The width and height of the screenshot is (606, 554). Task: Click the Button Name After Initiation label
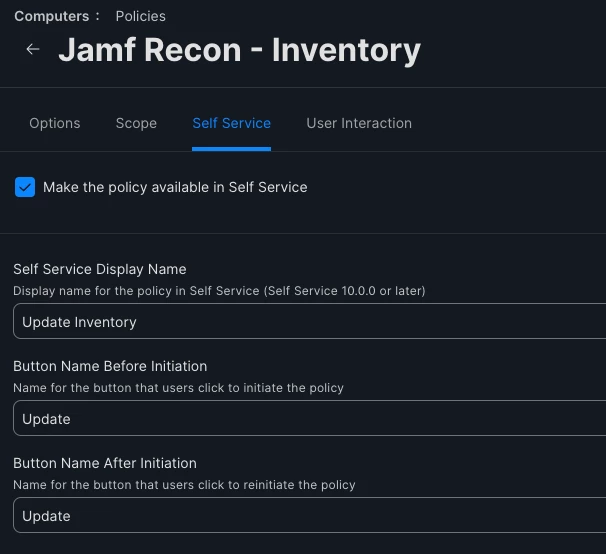click(105, 463)
